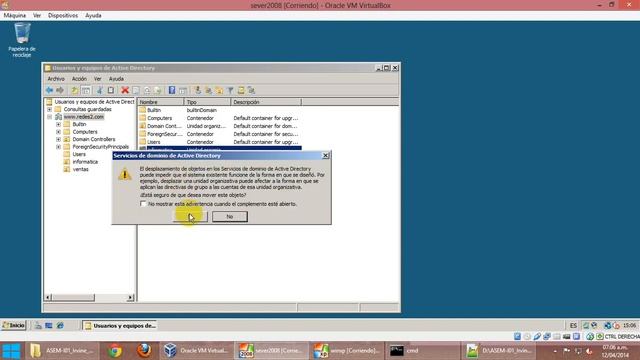Screen dimensions: 640x360
Task: Click the red Delete X icon
Action: pos(125,90)
